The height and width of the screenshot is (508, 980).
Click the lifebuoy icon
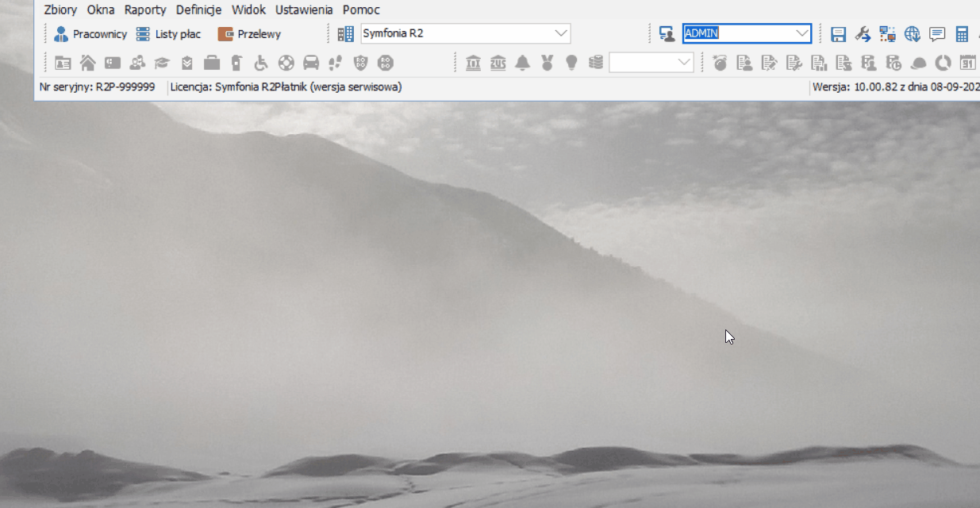click(x=286, y=63)
